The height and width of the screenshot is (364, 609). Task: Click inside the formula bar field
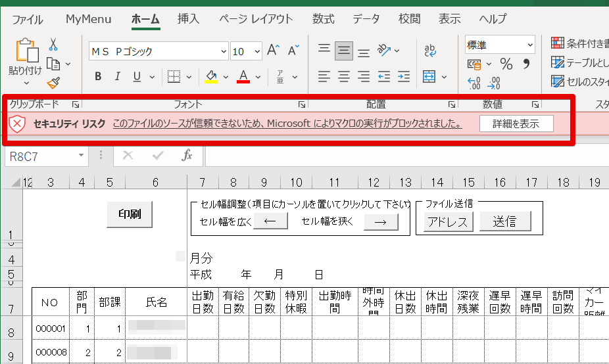pyautogui.click(x=395, y=156)
